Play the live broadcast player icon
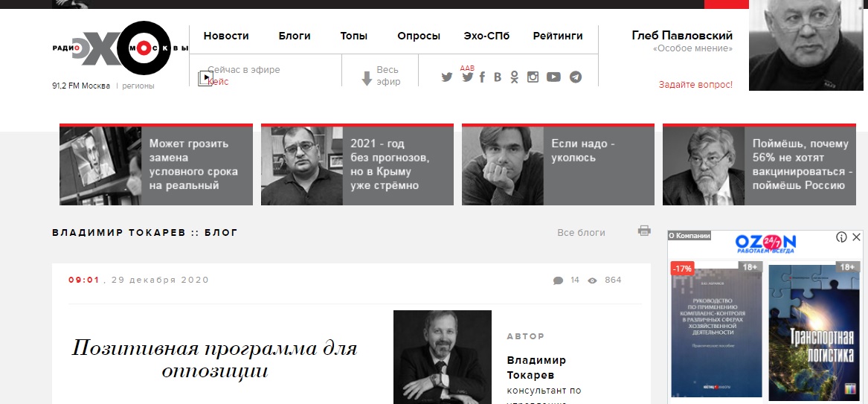 [x=205, y=77]
